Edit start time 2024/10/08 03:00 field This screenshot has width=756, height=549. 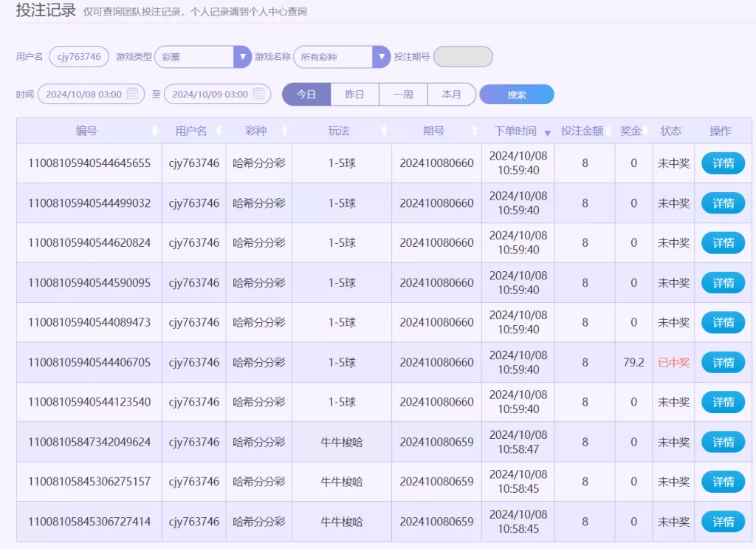[91, 94]
